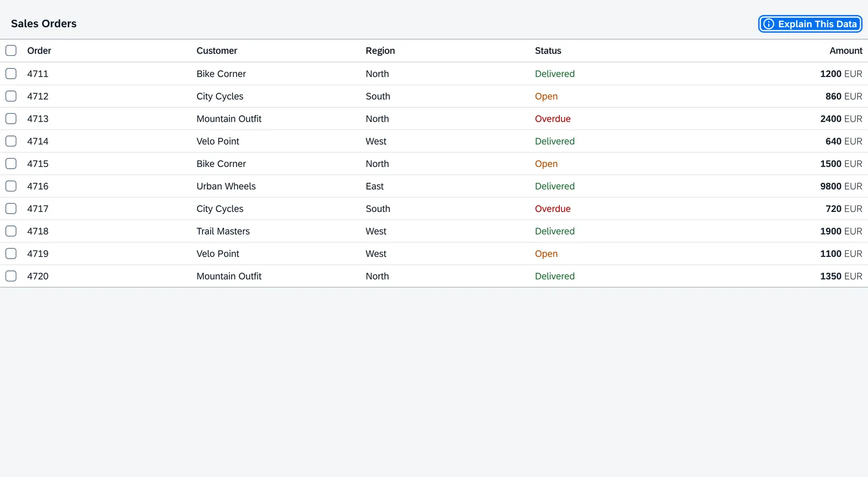
Task: Click the info icon in Explain This Data
Action: [769, 24]
